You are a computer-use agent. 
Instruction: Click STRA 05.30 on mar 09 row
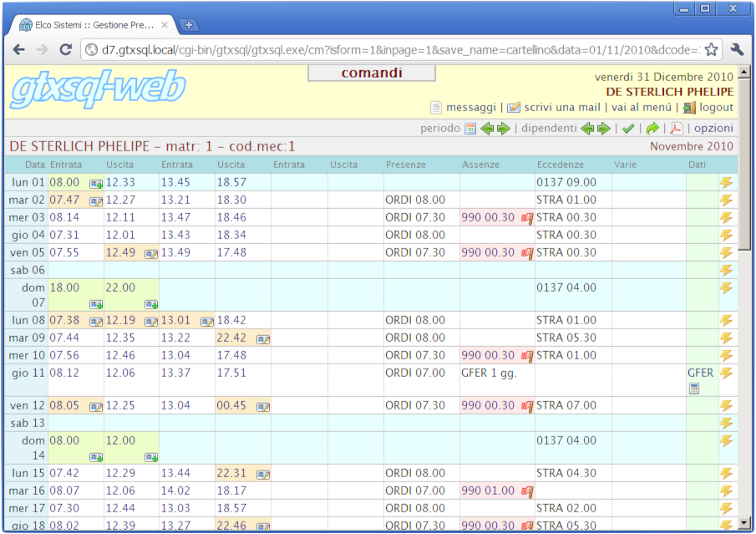pos(566,338)
